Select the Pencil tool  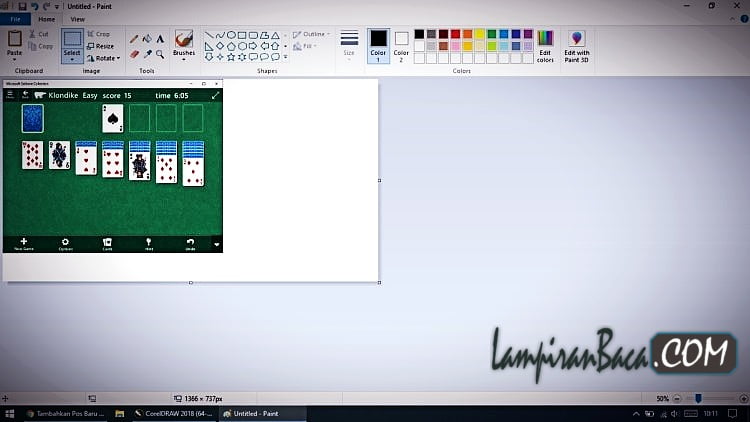[134, 39]
